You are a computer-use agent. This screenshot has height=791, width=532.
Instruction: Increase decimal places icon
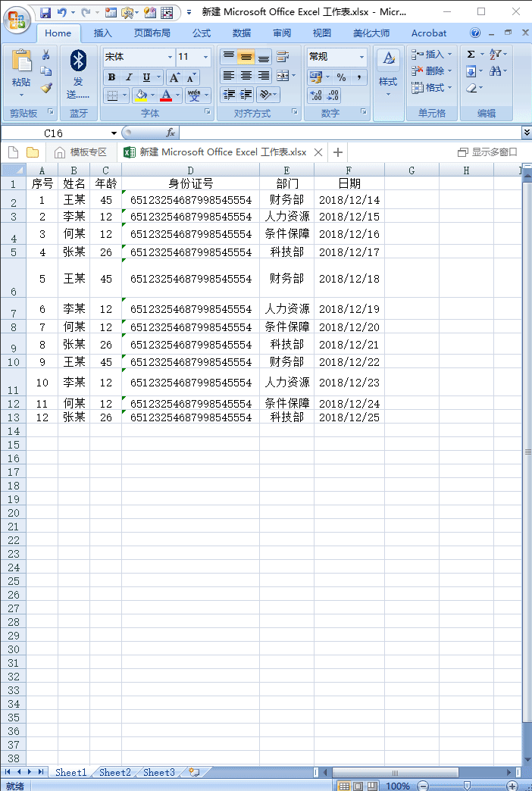point(317,95)
